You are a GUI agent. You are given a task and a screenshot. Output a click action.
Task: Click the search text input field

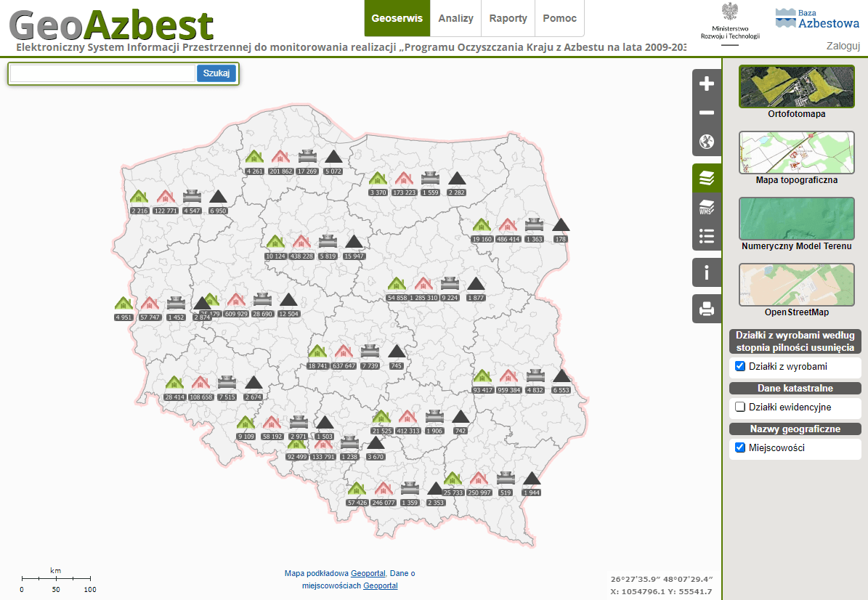coord(102,73)
